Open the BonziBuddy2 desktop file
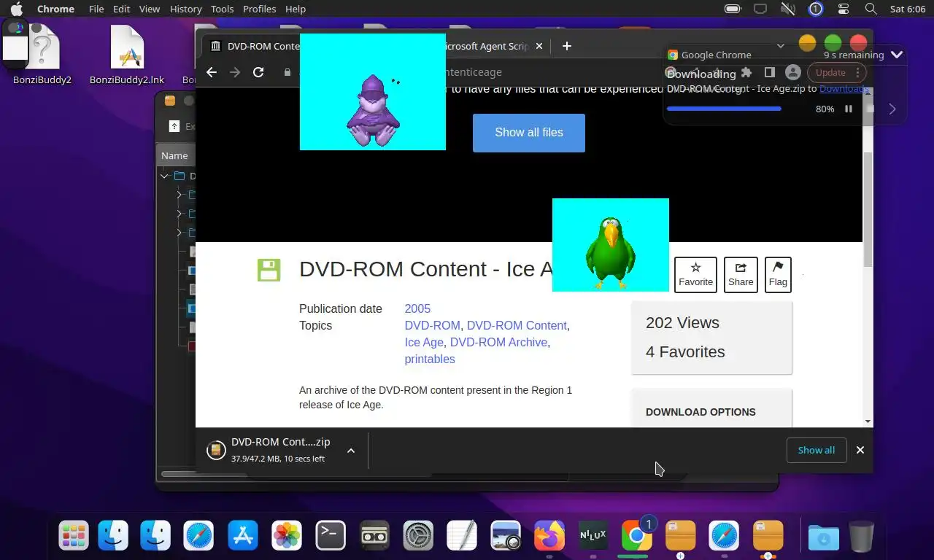The width and height of the screenshot is (934, 560). pyautogui.click(x=42, y=55)
